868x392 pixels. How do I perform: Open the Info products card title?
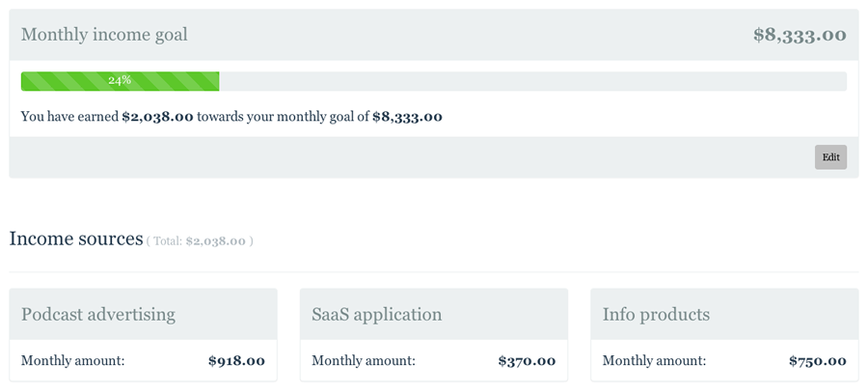click(656, 314)
